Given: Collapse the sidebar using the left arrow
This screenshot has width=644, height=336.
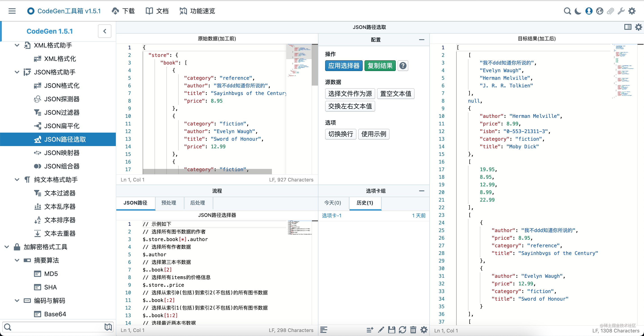Looking at the screenshot, I should 104,31.
